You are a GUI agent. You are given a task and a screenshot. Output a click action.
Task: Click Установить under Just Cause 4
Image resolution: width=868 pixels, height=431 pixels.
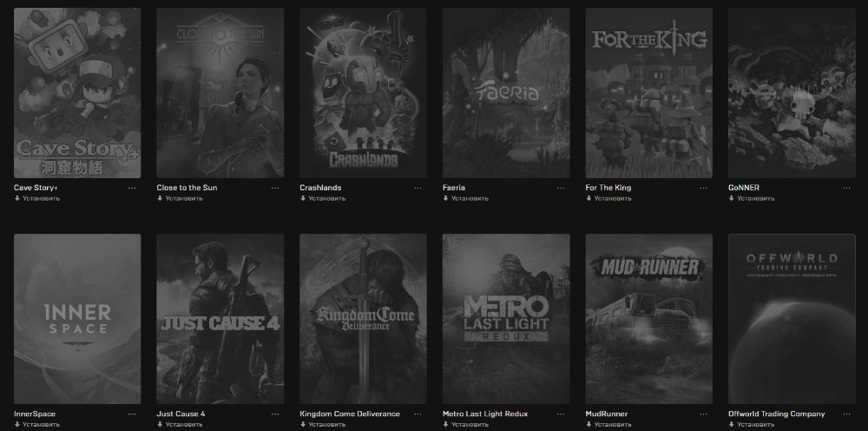click(180, 424)
